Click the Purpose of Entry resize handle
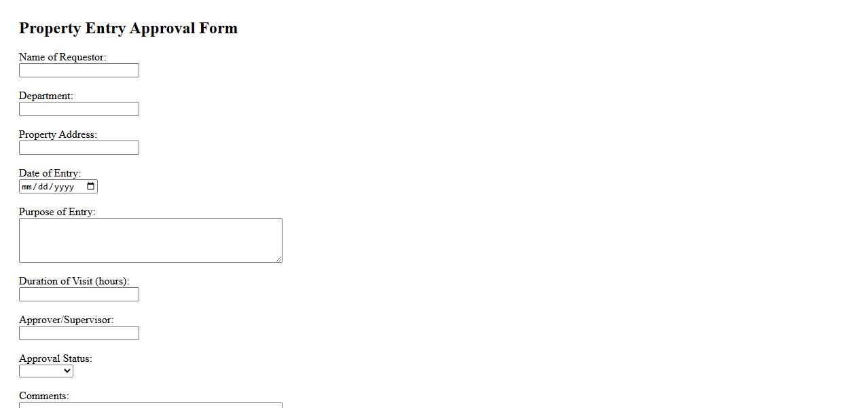 click(278, 259)
